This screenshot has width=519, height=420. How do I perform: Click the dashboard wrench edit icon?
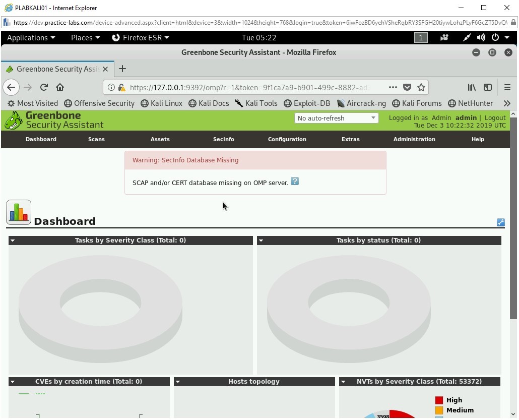500,222
